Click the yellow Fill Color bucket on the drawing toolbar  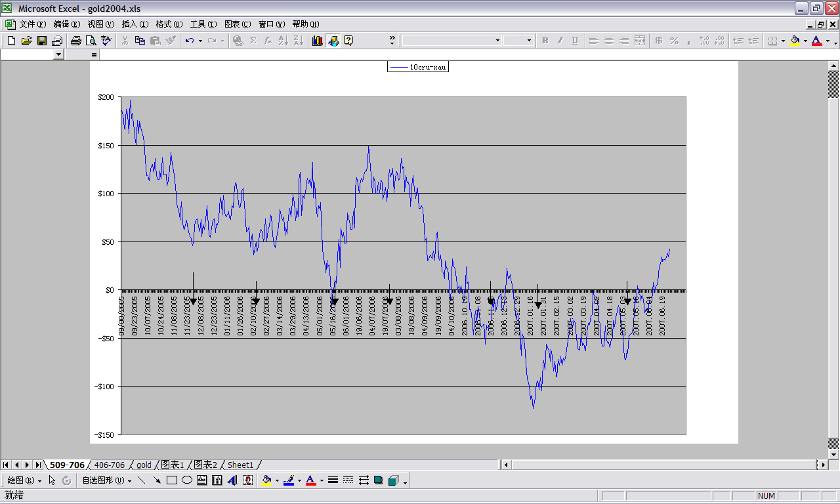point(266,480)
